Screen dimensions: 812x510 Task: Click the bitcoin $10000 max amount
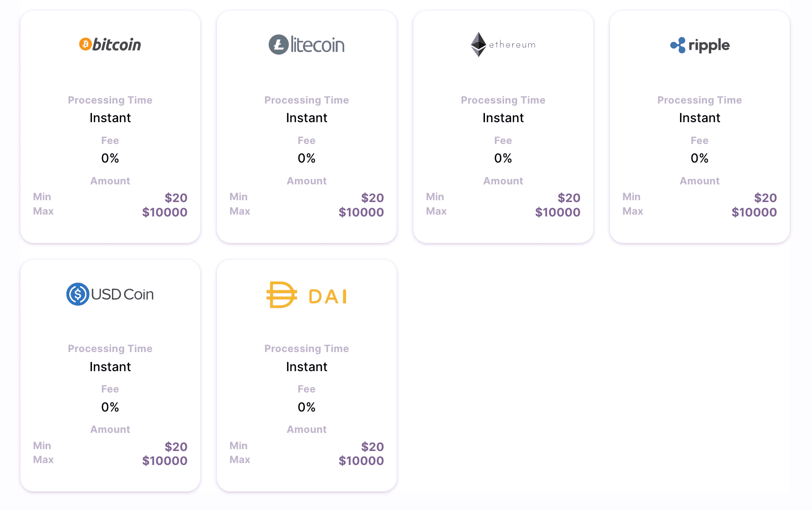coord(165,212)
